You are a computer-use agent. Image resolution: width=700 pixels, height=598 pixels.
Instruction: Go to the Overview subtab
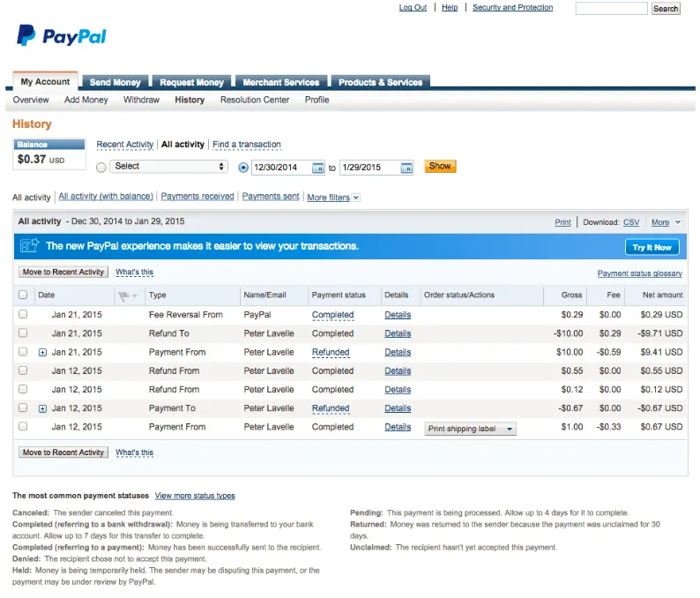(31, 100)
